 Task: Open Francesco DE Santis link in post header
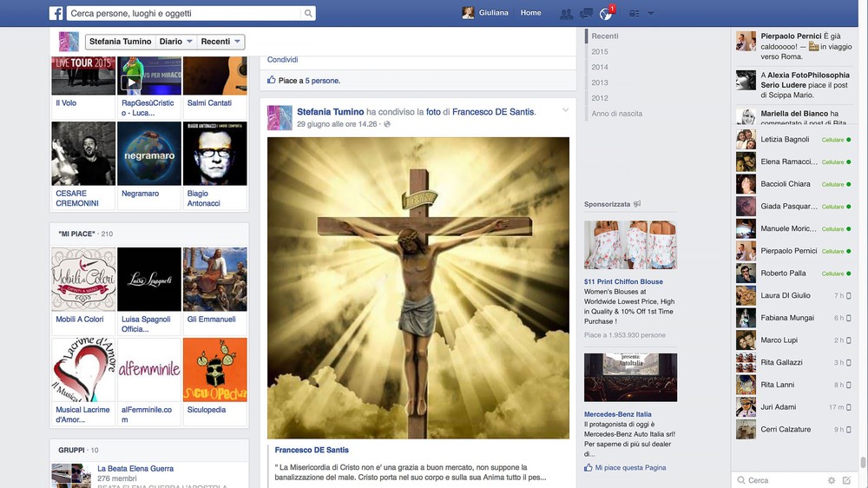tap(493, 112)
